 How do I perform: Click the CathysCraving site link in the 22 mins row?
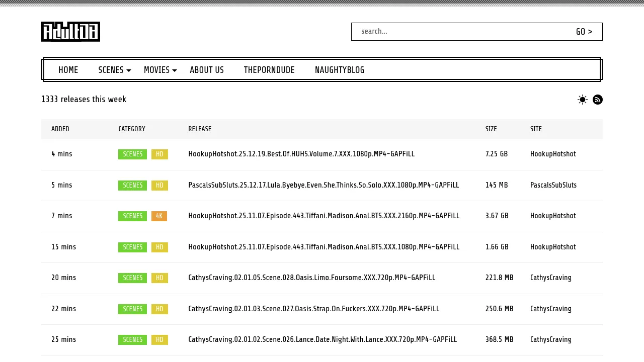coord(550,309)
